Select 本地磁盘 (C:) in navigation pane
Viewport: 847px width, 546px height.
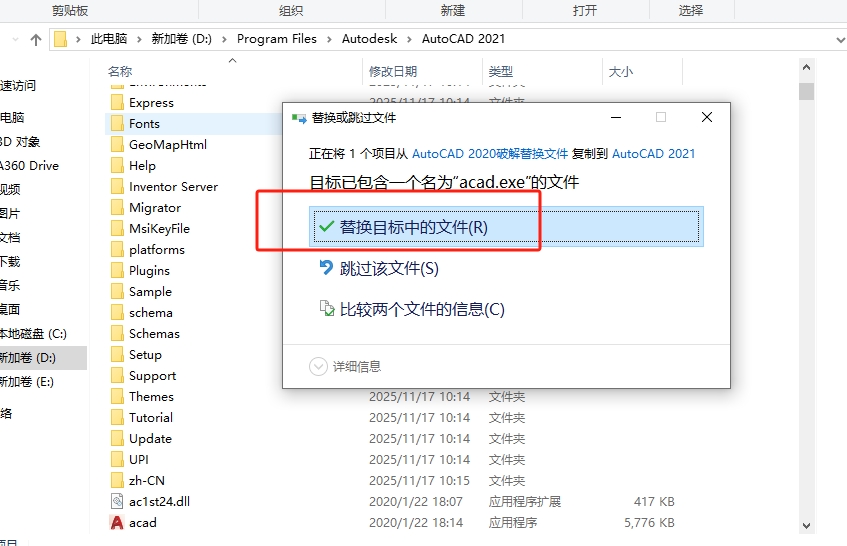[33, 334]
